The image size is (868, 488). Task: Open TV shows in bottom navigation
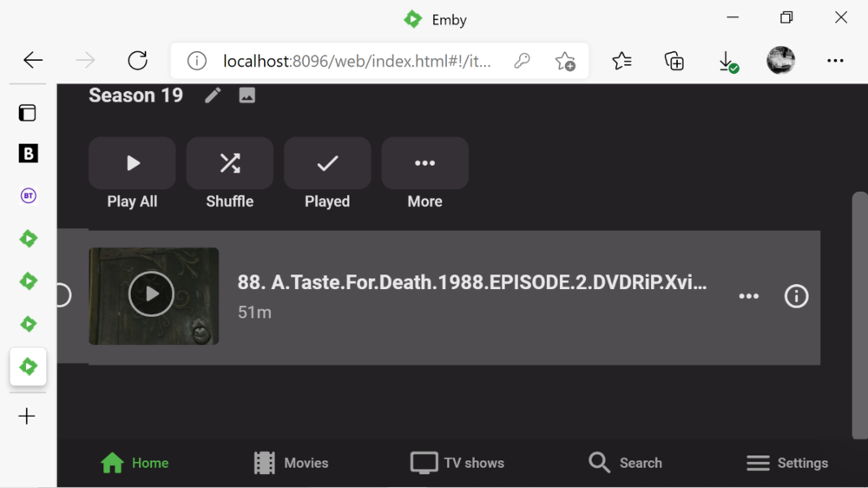tap(457, 463)
